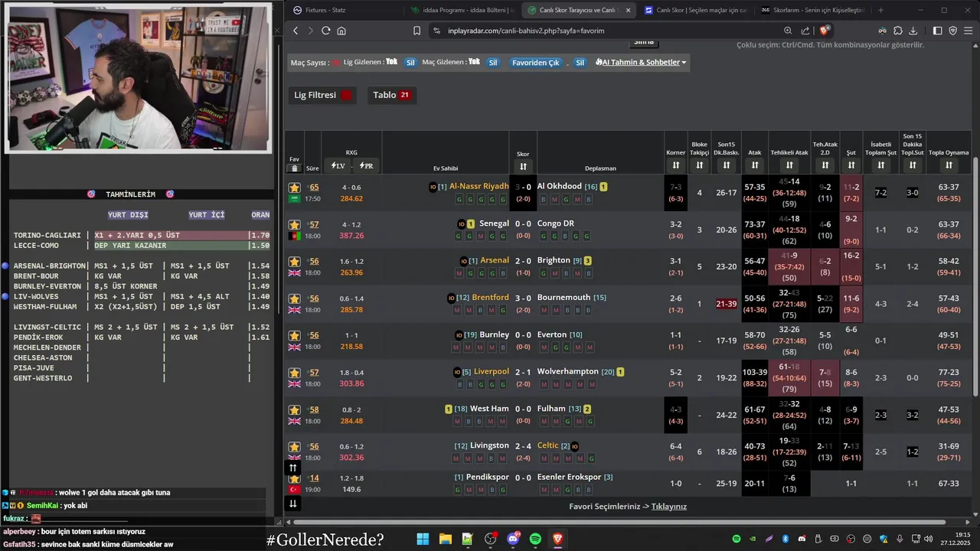Toggle favorite star for Brentford match
Image resolution: width=980 pixels, height=551 pixels.
coord(294,298)
